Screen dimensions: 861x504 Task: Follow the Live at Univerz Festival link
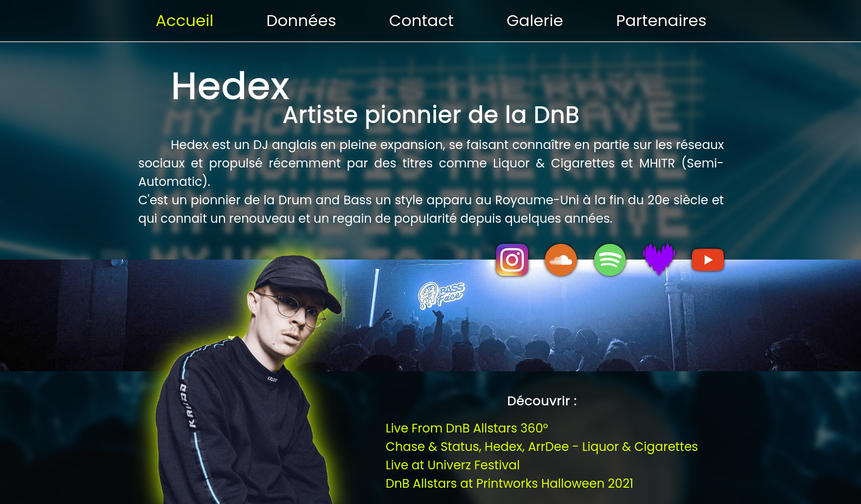[x=453, y=465]
